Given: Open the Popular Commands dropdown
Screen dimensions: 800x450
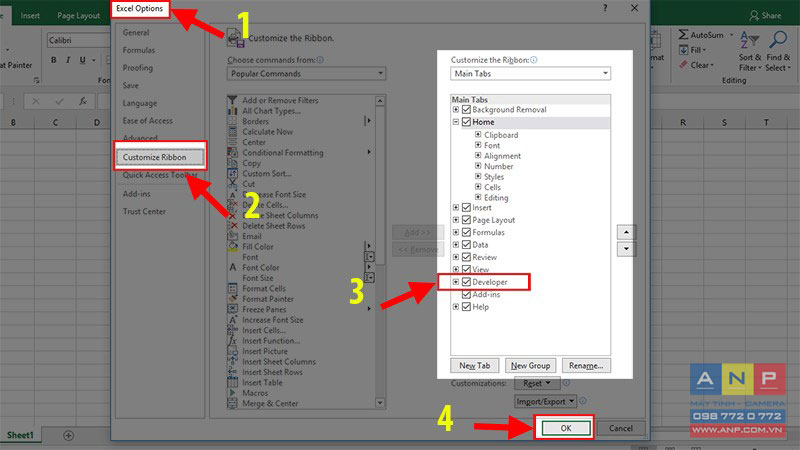Looking at the screenshot, I should [306, 73].
